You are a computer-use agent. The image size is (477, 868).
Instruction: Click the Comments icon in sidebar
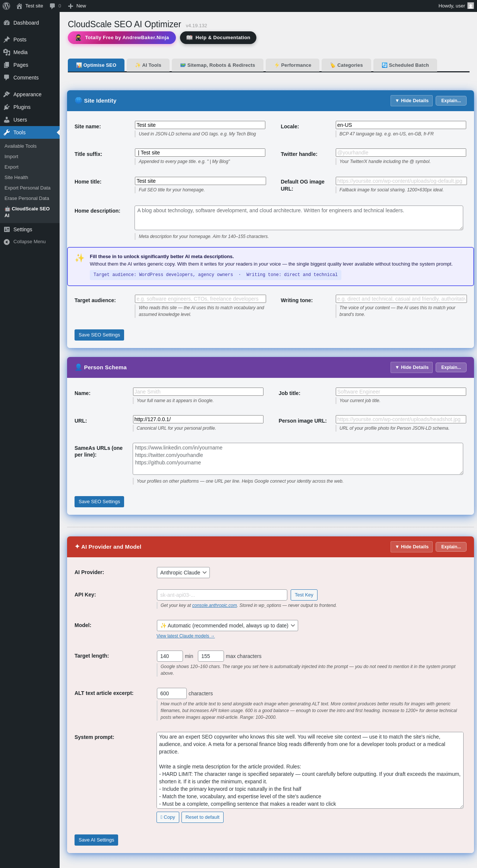7,78
